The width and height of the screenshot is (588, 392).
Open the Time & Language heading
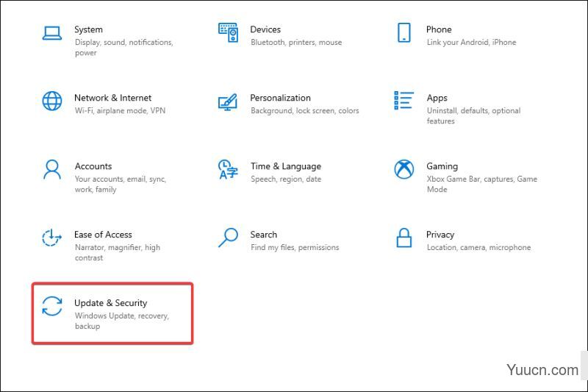click(x=286, y=166)
